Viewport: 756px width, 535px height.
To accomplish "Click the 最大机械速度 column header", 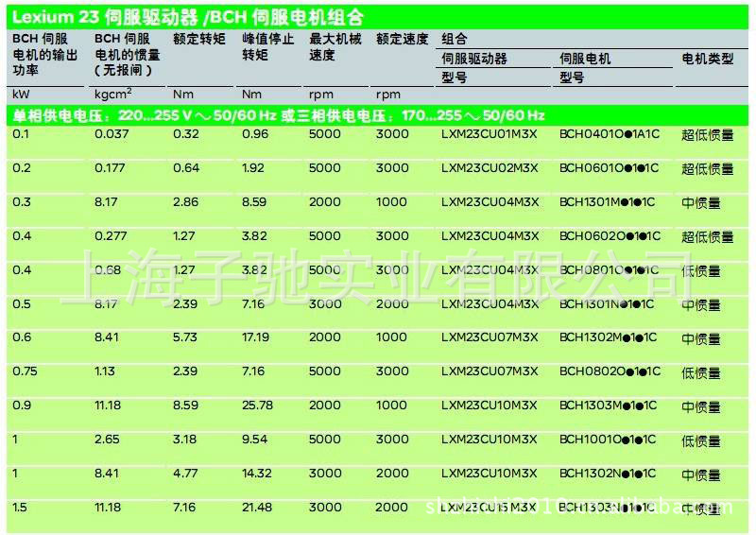I will 335,47.
